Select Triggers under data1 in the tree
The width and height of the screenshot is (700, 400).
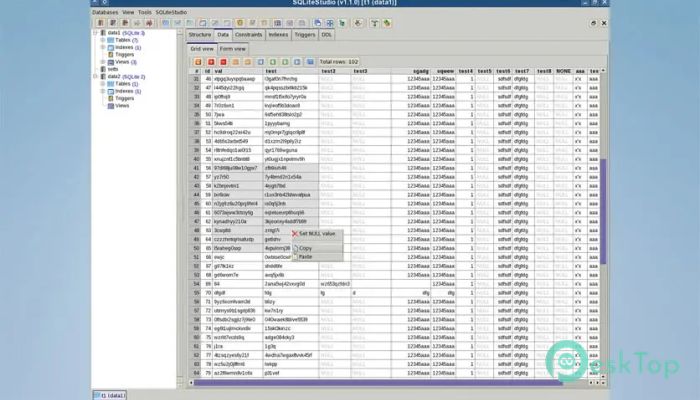pyautogui.click(x=124, y=54)
